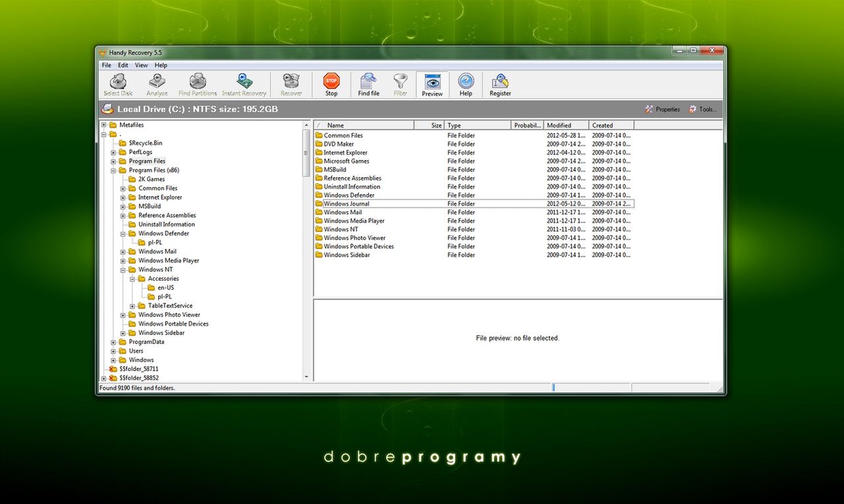The width and height of the screenshot is (844, 504).
Task: Click the folder icon beside $$folder_58852
Action: point(113,378)
